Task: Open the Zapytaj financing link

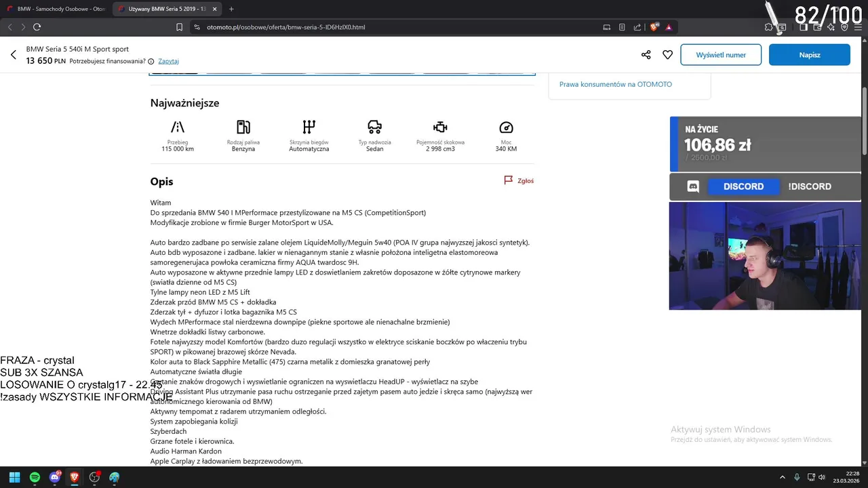Action: [x=168, y=61]
